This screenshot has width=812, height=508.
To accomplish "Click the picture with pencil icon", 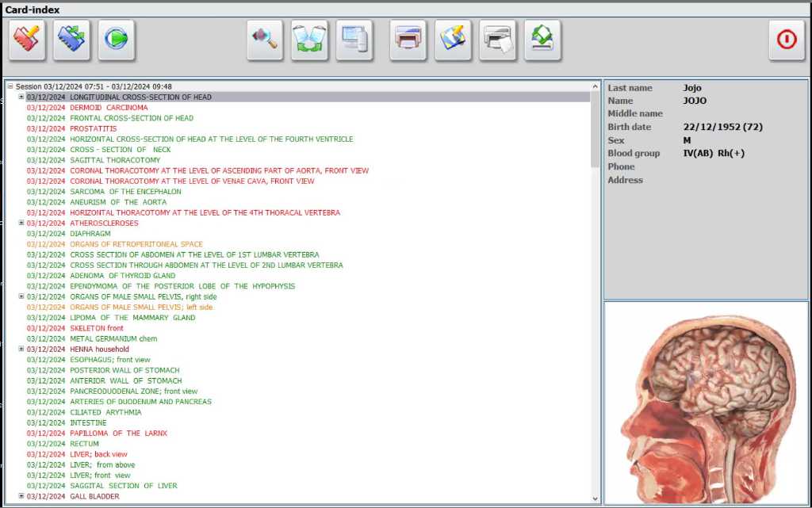I will 453,40.
